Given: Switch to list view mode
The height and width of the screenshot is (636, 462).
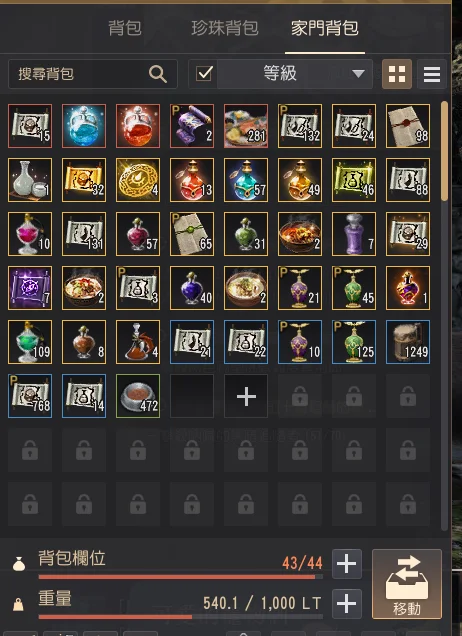Looking at the screenshot, I should coord(432,74).
